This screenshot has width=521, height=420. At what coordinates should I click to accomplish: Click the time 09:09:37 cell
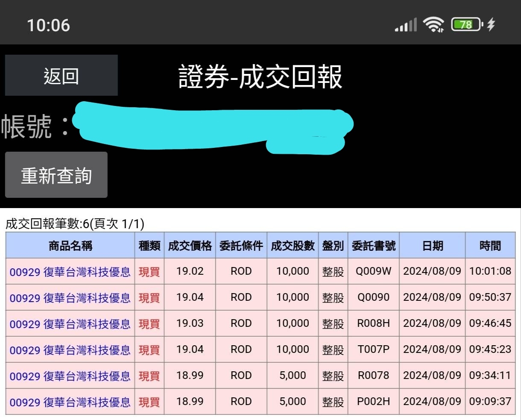pyautogui.click(x=490, y=402)
